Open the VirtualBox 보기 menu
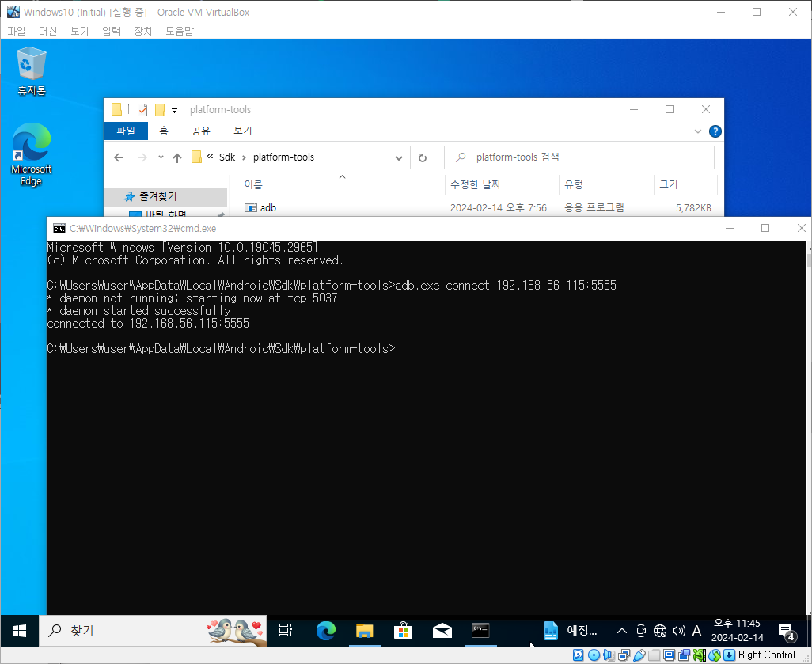812x664 pixels. pyautogui.click(x=79, y=31)
